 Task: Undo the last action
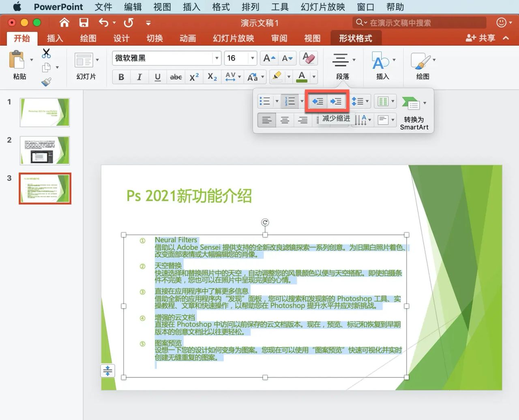click(103, 23)
